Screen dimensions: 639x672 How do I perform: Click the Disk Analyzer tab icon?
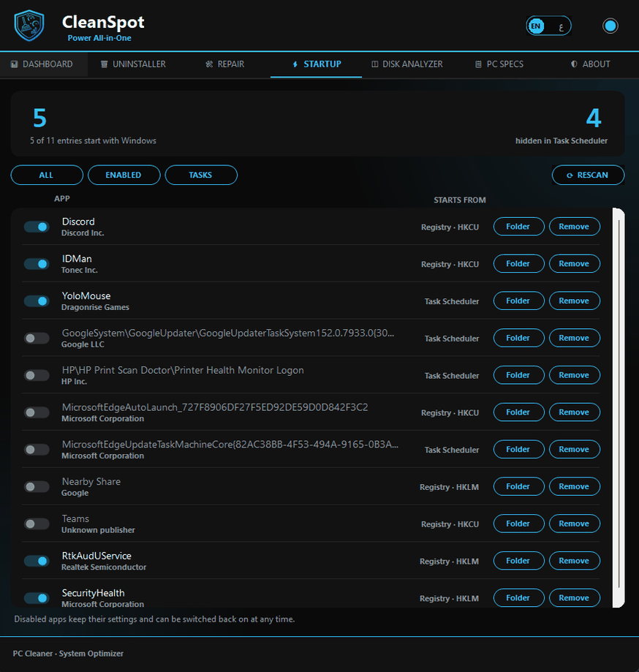pos(374,64)
